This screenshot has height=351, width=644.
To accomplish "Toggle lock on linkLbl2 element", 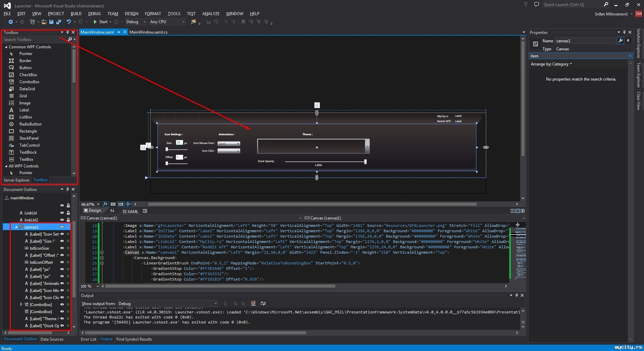I will tap(68, 220).
